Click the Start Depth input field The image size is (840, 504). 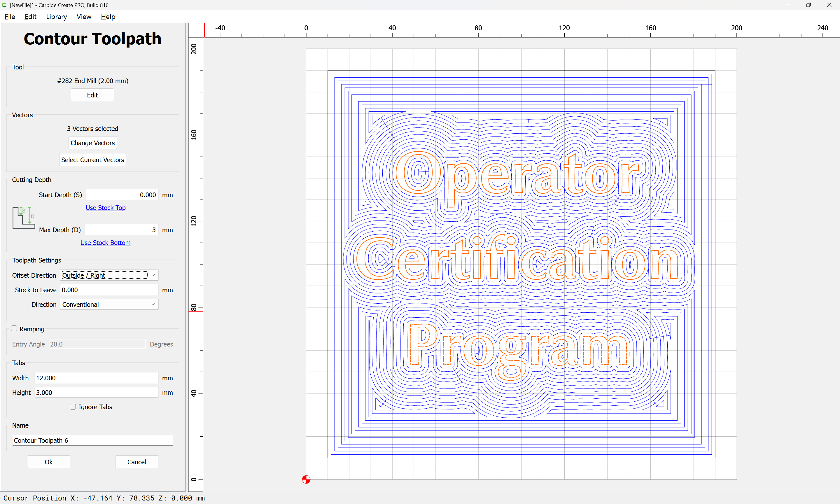point(122,195)
